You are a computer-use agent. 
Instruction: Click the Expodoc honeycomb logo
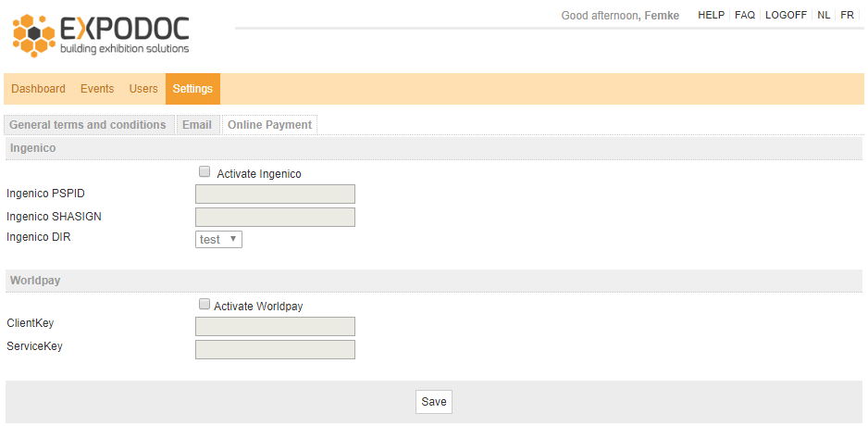(x=33, y=35)
